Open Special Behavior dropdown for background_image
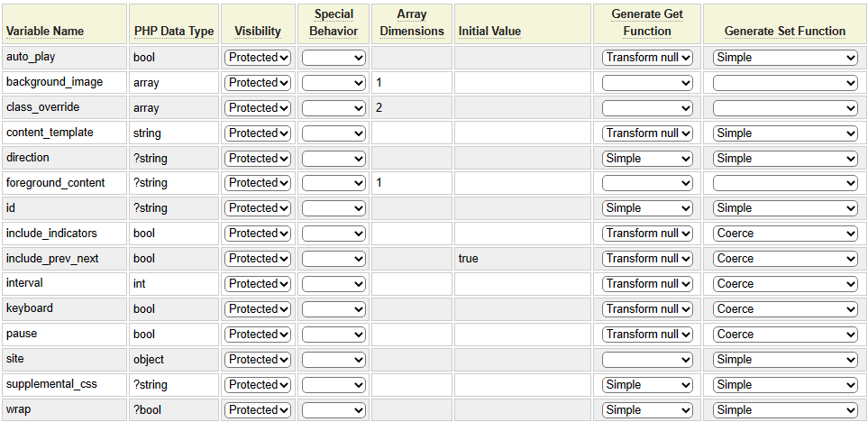The width and height of the screenshot is (868, 422). click(333, 83)
